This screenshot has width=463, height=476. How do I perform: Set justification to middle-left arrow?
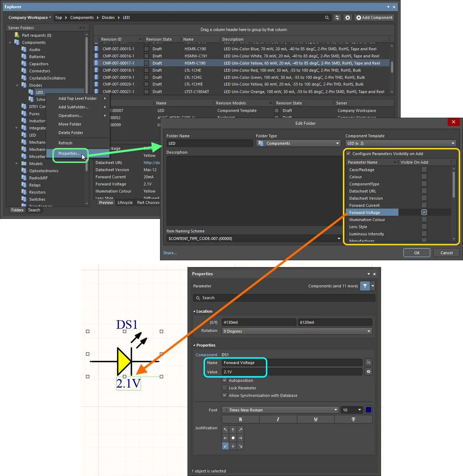coord(225,438)
